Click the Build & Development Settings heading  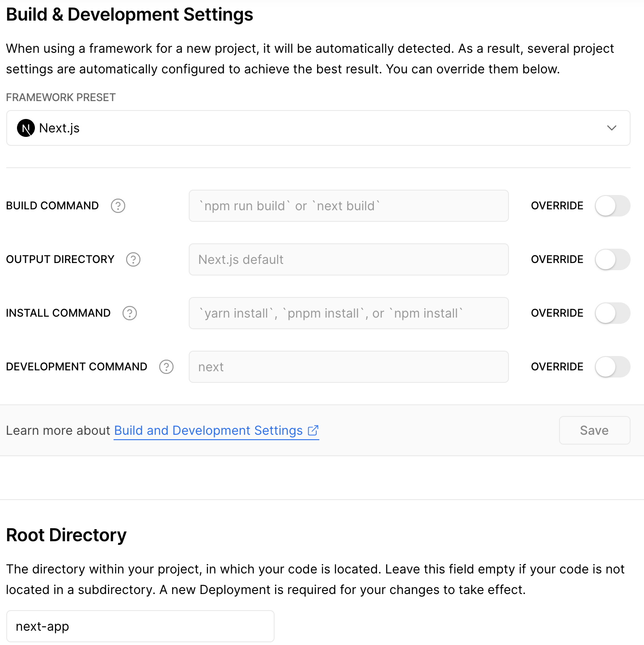point(130,15)
